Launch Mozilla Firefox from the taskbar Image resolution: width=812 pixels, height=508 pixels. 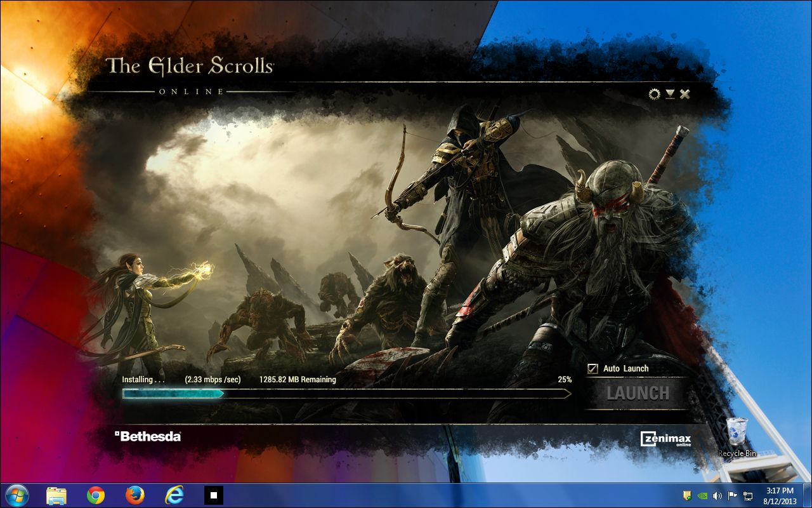click(x=135, y=495)
